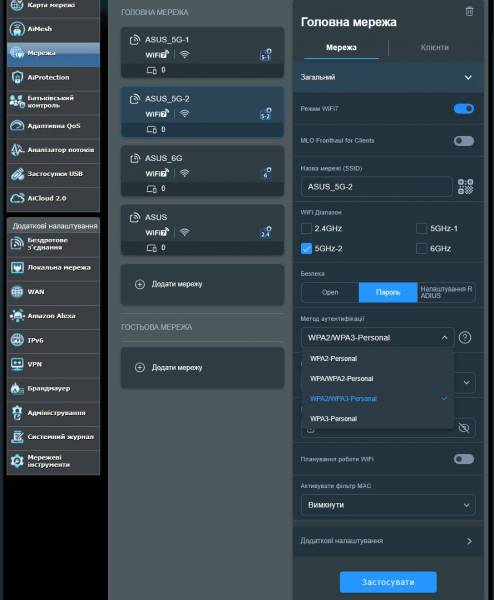Image resolution: width=494 pixels, height=600 pixels.
Task: Toggle password visibility eye icon
Action: 464,427
